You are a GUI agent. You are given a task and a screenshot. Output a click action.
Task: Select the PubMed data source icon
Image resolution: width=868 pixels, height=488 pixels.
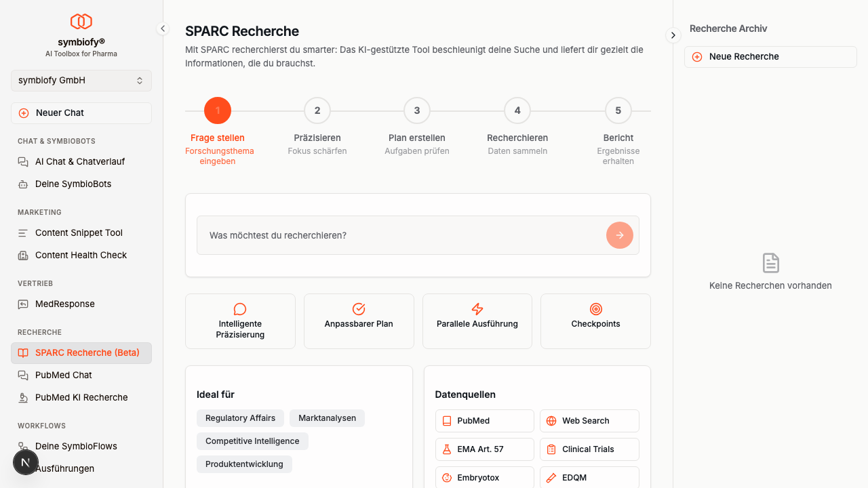[x=447, y=420]
